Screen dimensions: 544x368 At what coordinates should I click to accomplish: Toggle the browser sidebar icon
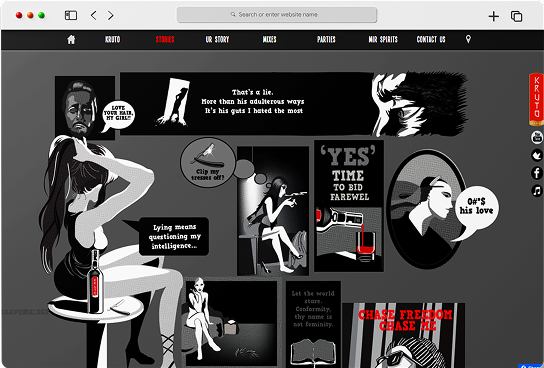click(x=71, y=15)
